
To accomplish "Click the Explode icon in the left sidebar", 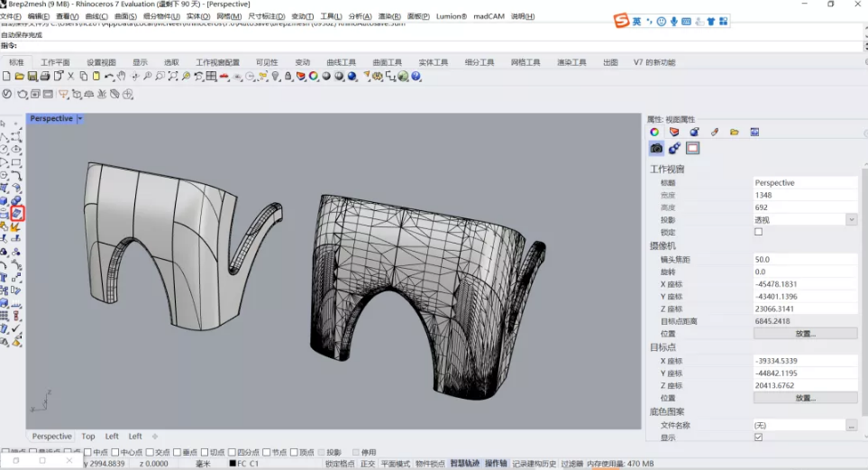I will [15, 226].
